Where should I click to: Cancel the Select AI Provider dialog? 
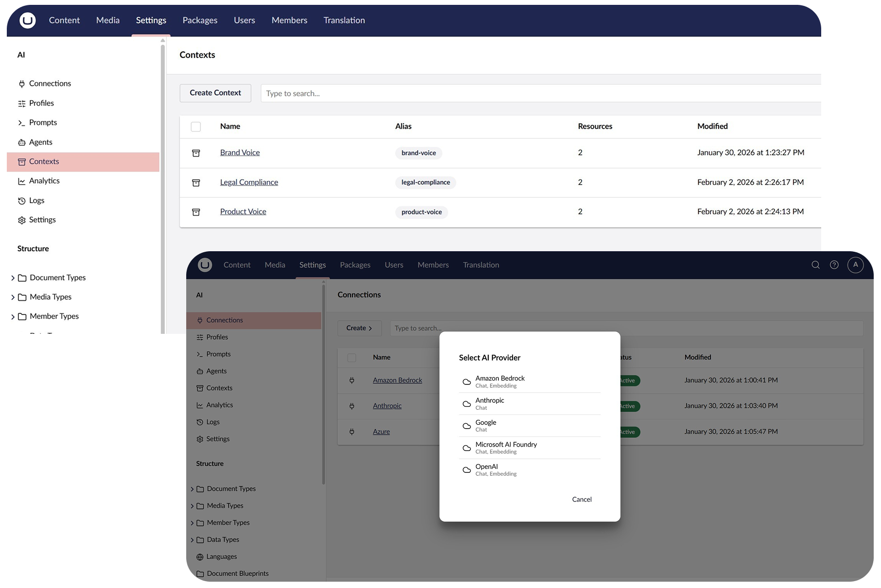tap(581, 499)
